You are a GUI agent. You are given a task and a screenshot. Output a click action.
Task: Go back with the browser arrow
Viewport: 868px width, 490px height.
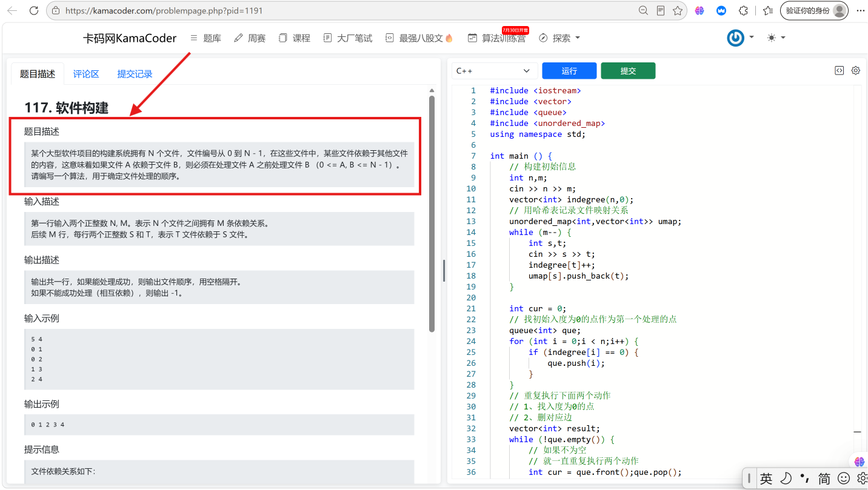click(12, 10)
